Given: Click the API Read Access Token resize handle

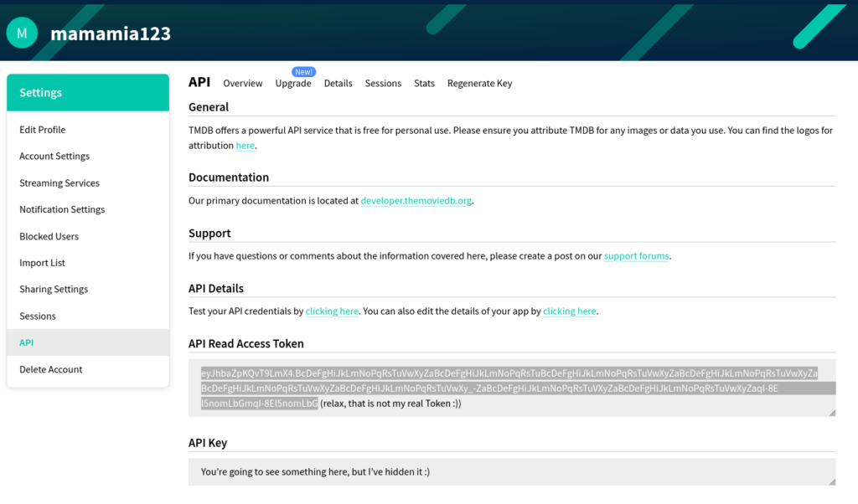Looking at the screenshot, I should [x=832, y=413].
